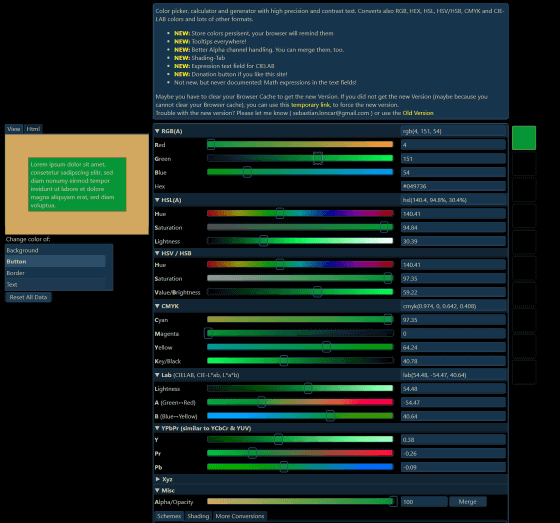Select Border in the color list
Screen dimensions: 560x523
pyautogui.click(x=55, y=273)
